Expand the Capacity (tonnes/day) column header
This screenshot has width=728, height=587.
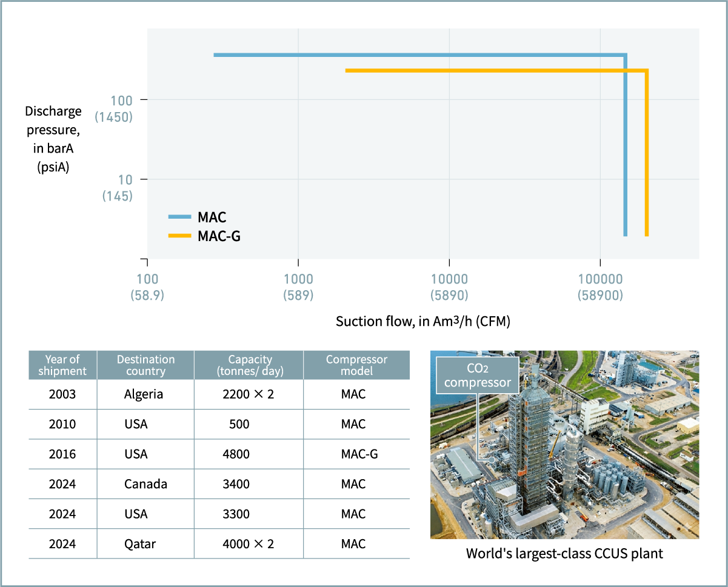point(249,364)
